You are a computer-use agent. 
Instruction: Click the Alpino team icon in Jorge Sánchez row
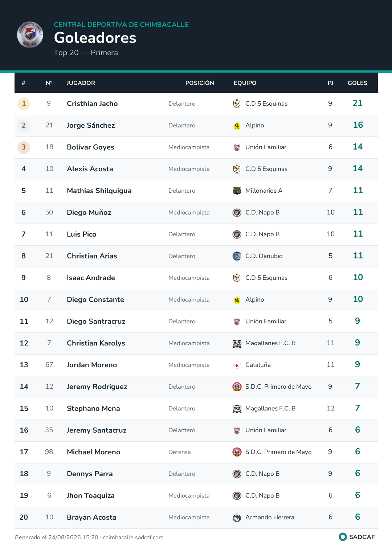(237, 126)
